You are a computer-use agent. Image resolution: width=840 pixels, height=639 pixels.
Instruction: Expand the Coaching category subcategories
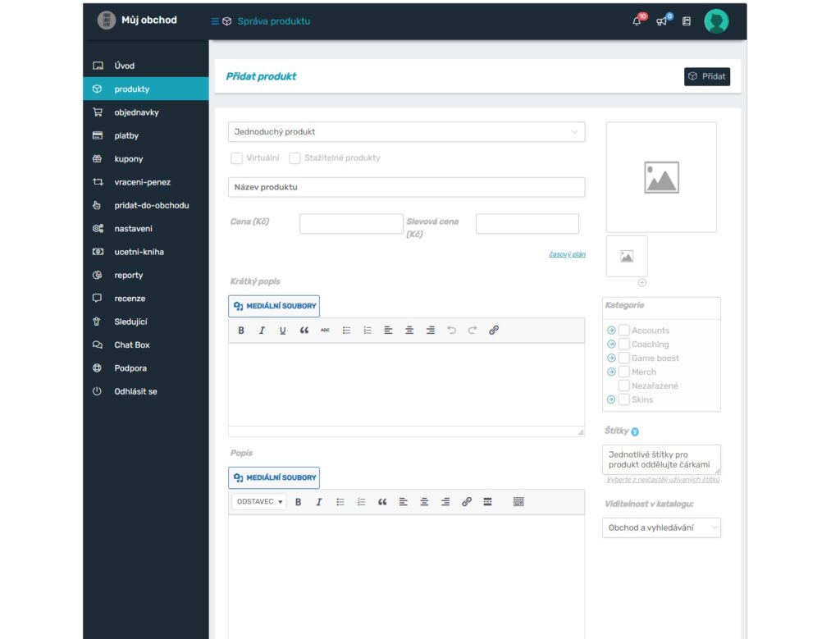click(611, 345)
